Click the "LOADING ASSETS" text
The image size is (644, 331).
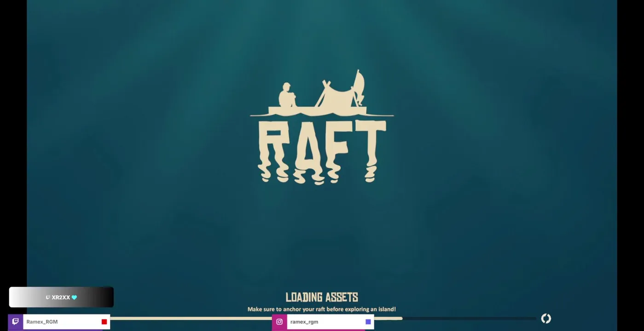point(322,297)
